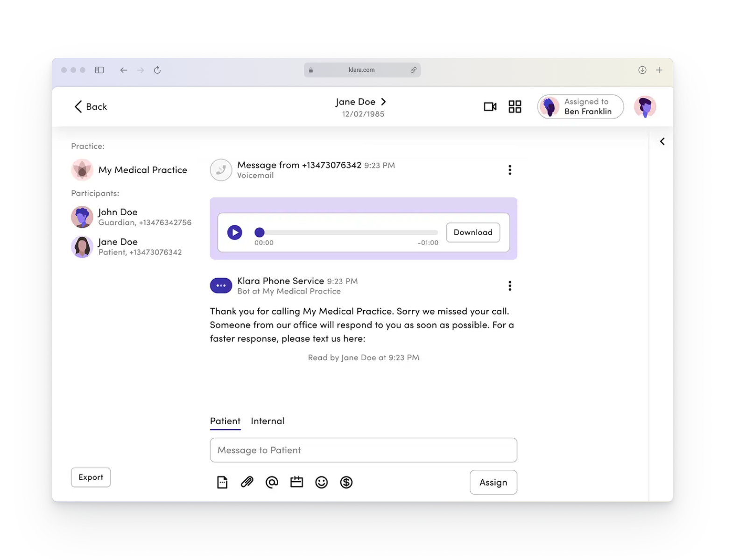Click the message template document icon
747x560 pixels.
click(222, 482)
